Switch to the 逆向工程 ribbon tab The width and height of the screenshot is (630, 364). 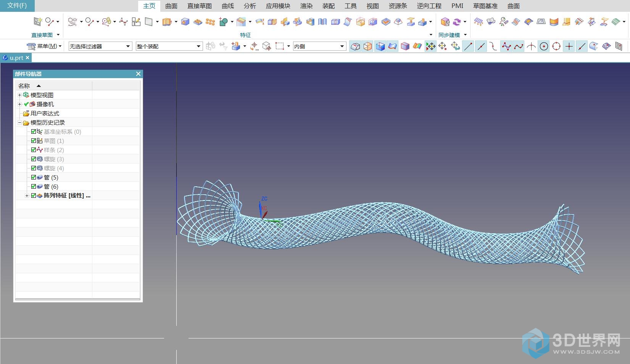pos(429,6)
